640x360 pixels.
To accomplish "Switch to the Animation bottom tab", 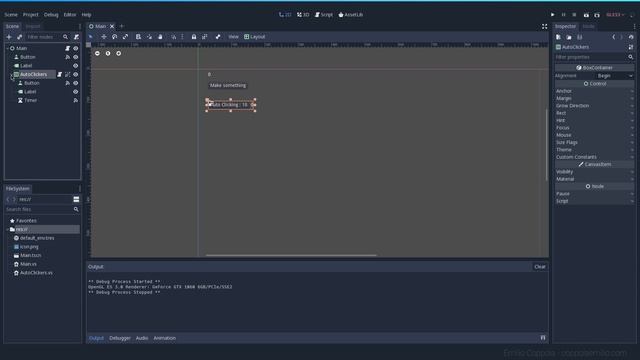I will click(164, 338).
